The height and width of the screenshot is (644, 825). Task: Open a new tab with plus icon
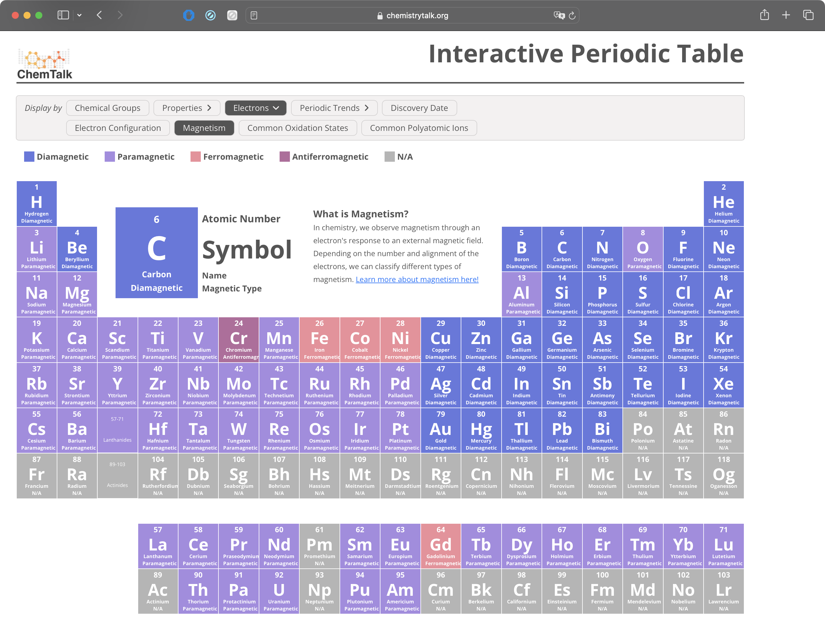pos(786,15)
